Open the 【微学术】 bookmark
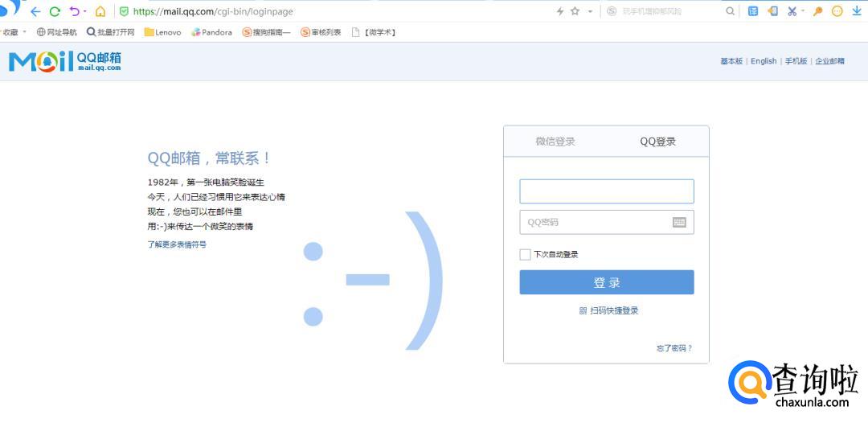Image resolution: width=868 pixels, height=427 pixels. pyautogui.click(x=375, y=32)
